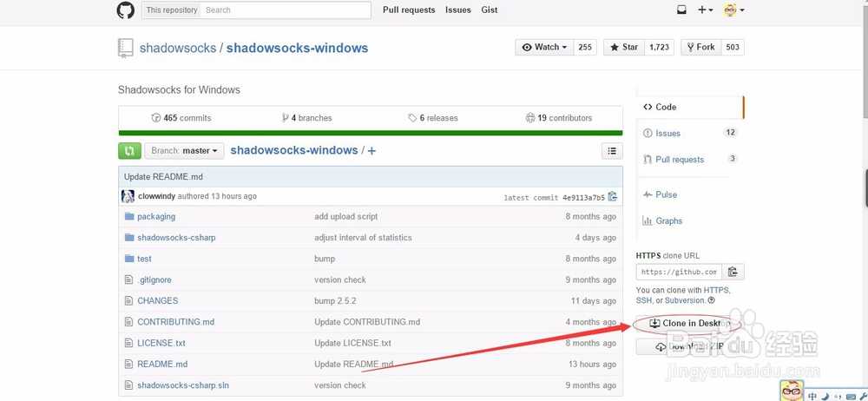The width and height of the screenshot is (868, 401).
Task: Select the Issues tab in sidebar
Action: coord(690,133)
